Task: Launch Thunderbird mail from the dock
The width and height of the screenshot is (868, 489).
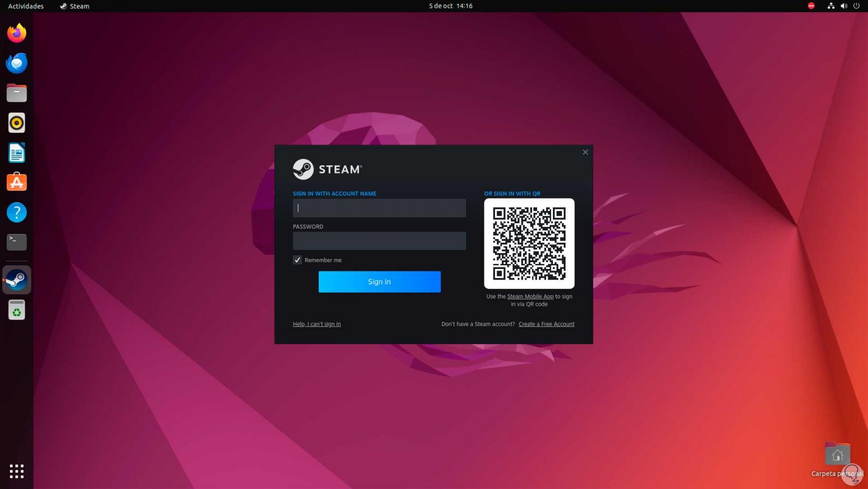Action: (x=17, y=63)
